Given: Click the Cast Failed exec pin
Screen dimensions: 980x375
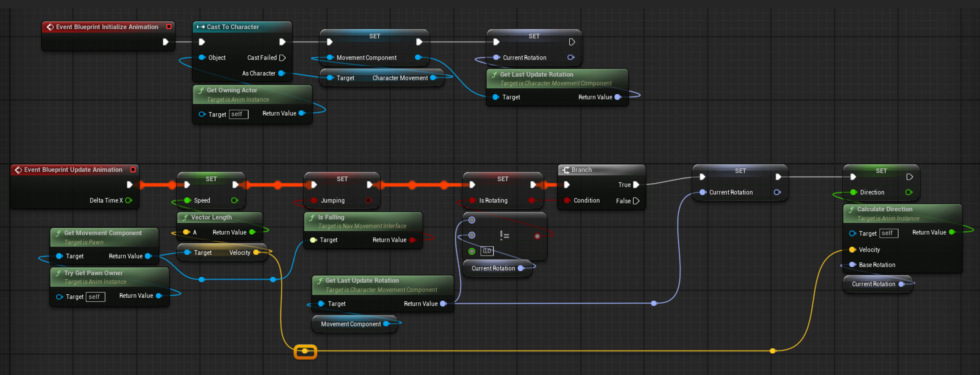Looking at the screenshot, I should pos(282,58).
